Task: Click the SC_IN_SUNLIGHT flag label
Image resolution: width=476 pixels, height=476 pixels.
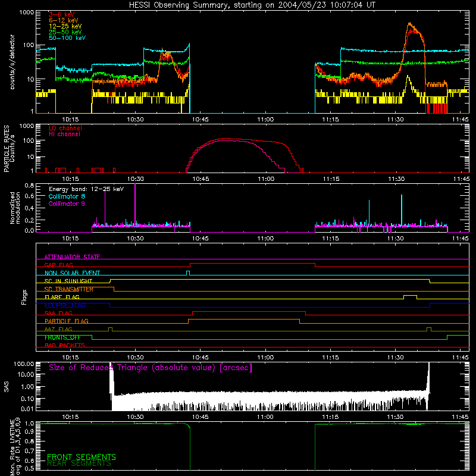Action: [x=68, y=281]
